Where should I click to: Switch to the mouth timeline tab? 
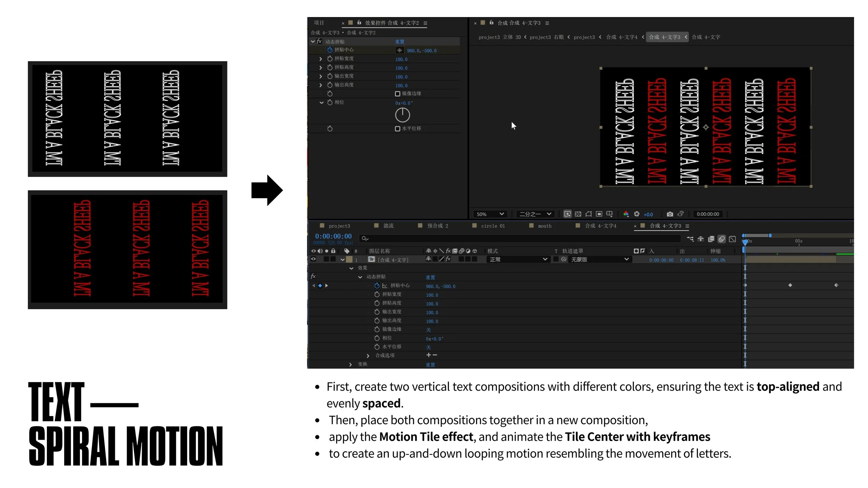pyautogui.click(x=544, y=226)
